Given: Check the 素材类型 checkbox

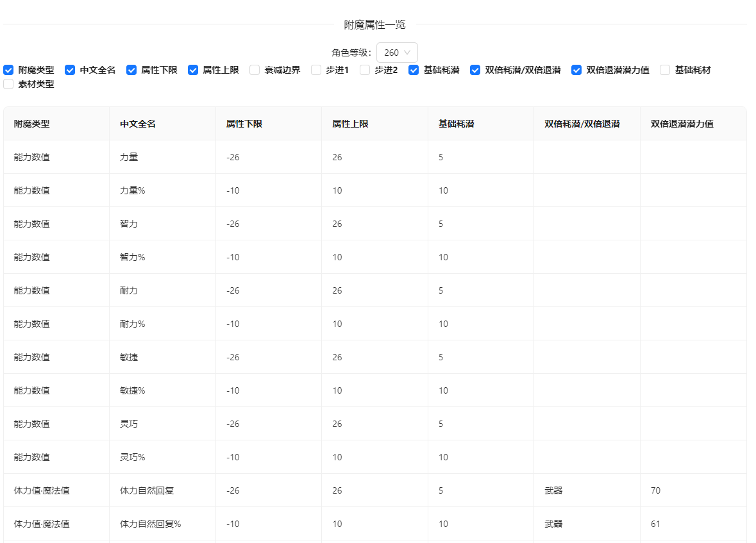Looking at the screenshot, I should (x=8, y=84).
